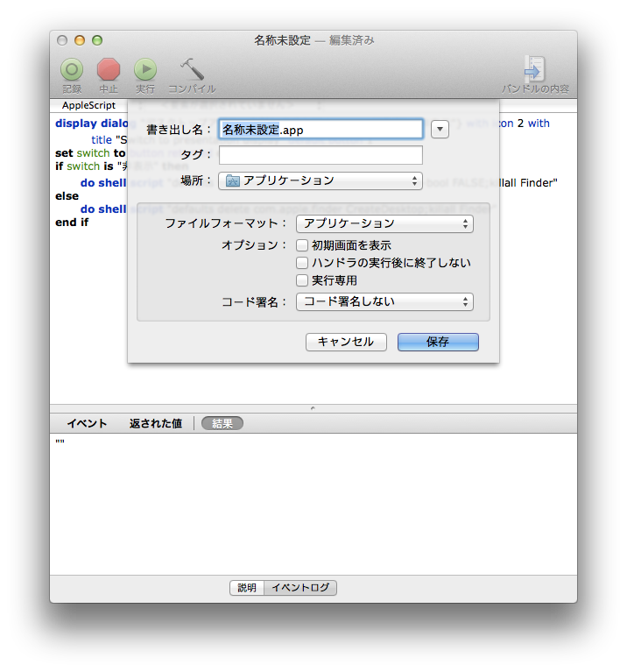Click the green zoom window button
627x672 pixels.
point(97,40)
